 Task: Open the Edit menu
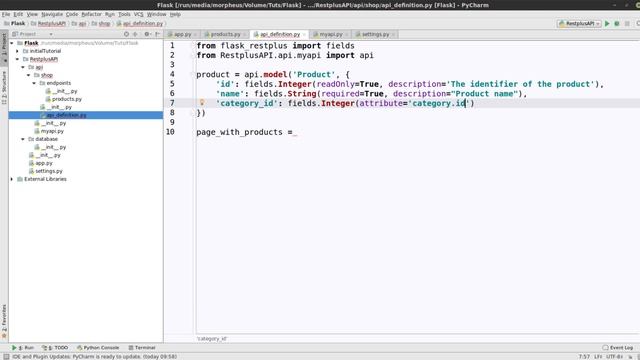pyautogui.click(x=18, y=14)
